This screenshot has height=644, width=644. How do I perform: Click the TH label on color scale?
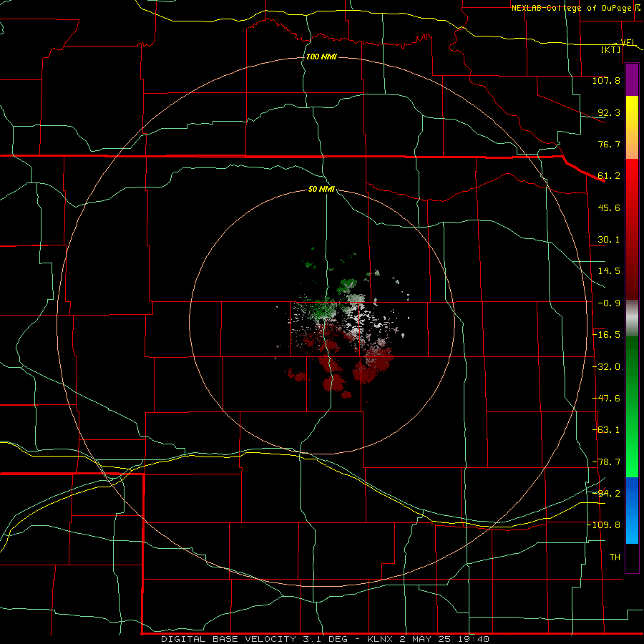tap(615, 557)
